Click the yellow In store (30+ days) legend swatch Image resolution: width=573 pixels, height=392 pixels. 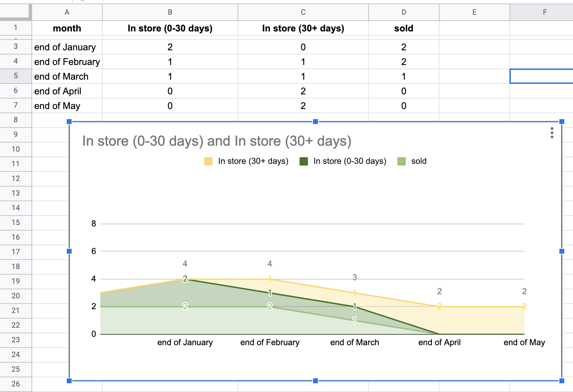(x=208, y=161)
